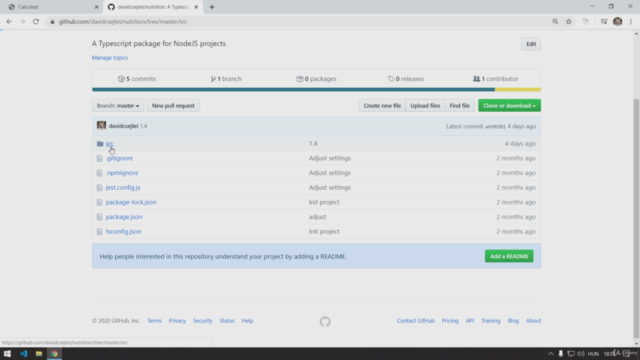640x360 pixels.
Task: Open the Status footer link
Action: coord(227,321)
